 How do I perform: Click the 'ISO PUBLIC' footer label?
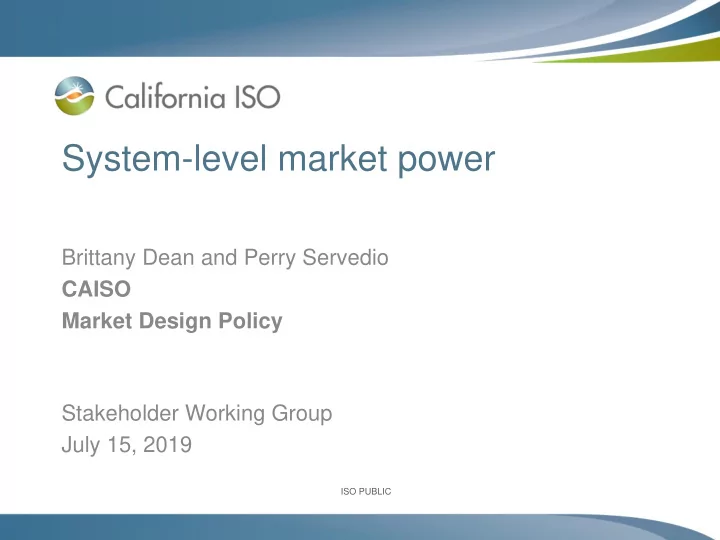366,491
